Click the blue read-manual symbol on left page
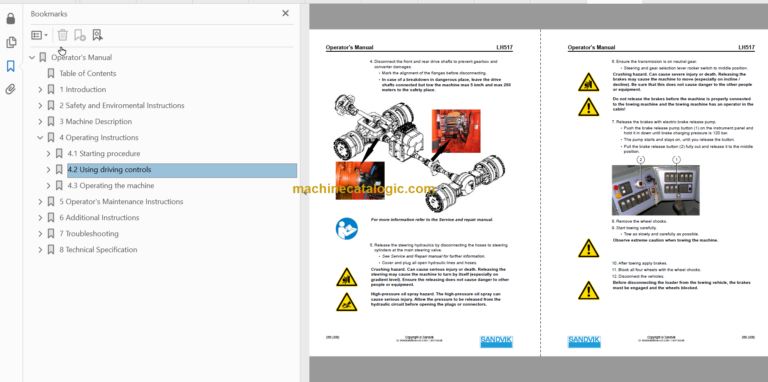The width and height of the screenshot is (768, 382). coord(346,229)
